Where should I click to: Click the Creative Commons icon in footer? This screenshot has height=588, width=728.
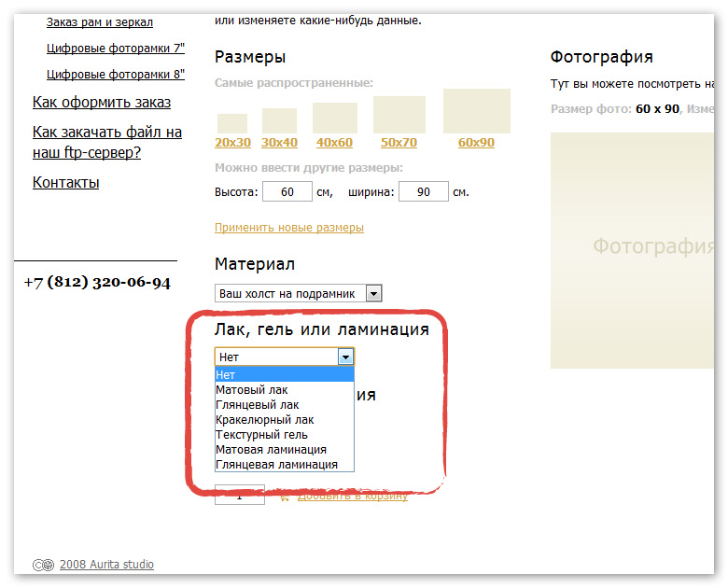(x=43, y=565)
